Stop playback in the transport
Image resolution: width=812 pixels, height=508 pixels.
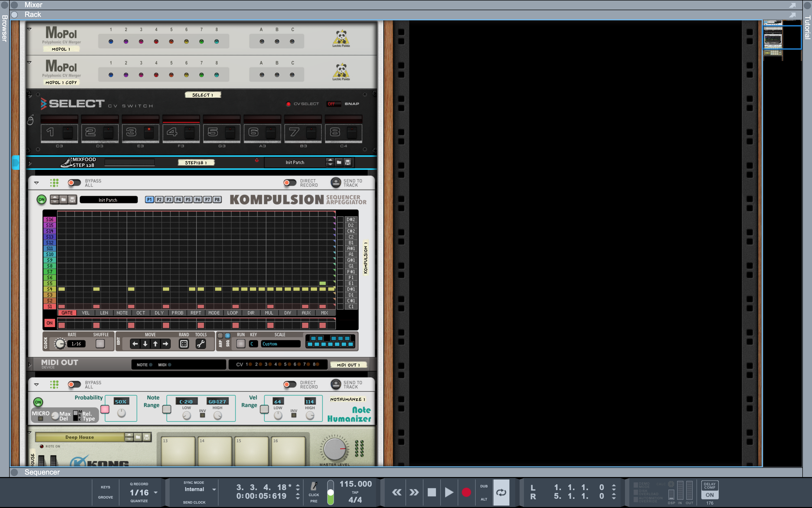pos(432,492)
